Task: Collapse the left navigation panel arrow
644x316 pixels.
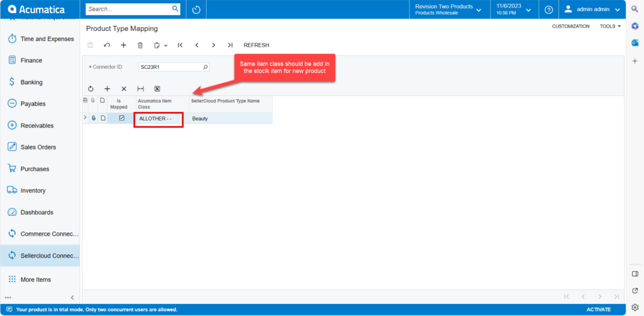Action: [x=72, y=298]
